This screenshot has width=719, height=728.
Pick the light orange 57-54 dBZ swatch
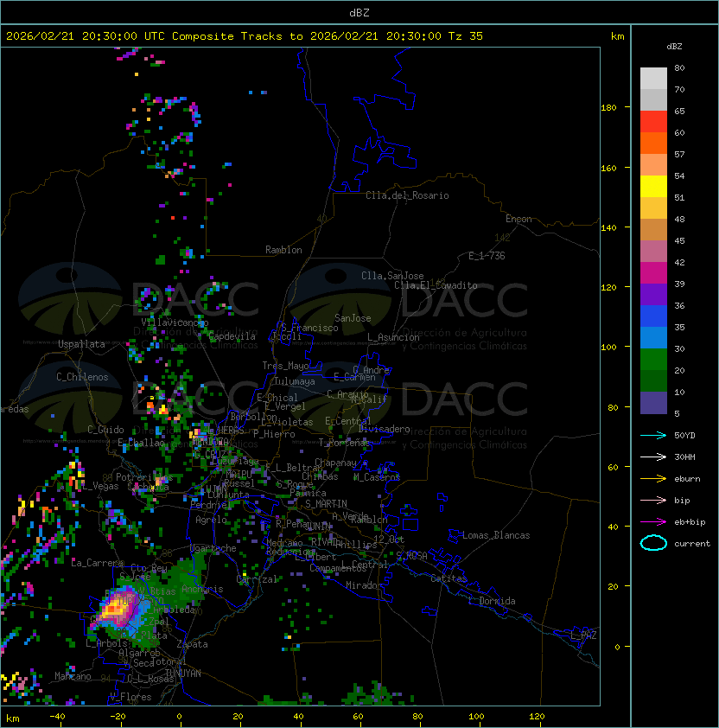pyautogui.click(x=653, y=165)
